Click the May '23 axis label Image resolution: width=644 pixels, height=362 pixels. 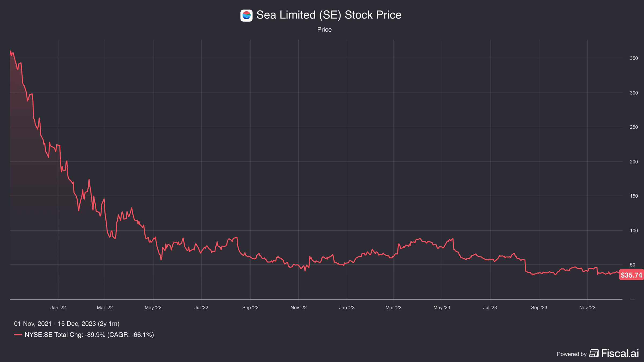442,308
